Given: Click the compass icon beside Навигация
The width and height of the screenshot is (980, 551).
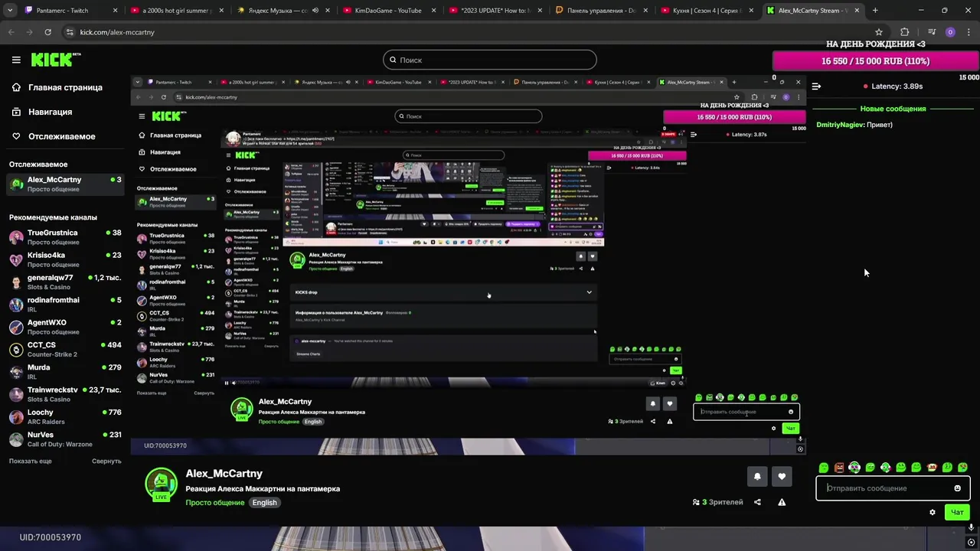Looking at the screenshot, I should point(16,112).
